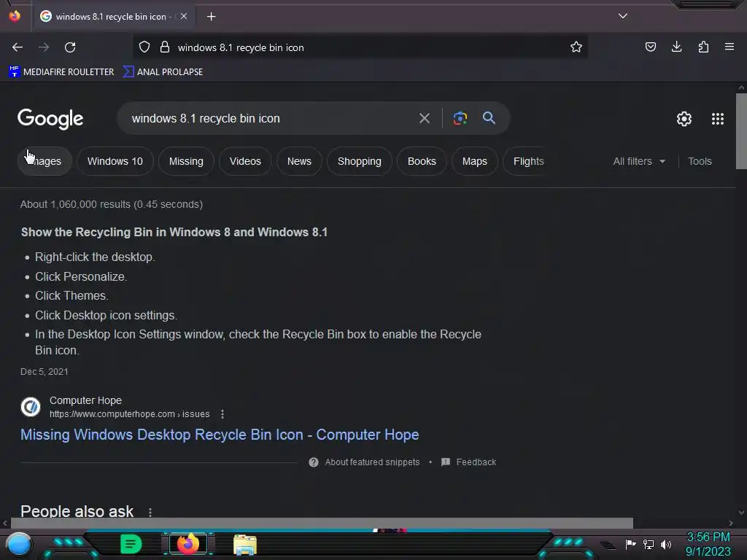Open network status tray icon
The height and width of the screenshot is (560, 747).
(x=649, y=544)
